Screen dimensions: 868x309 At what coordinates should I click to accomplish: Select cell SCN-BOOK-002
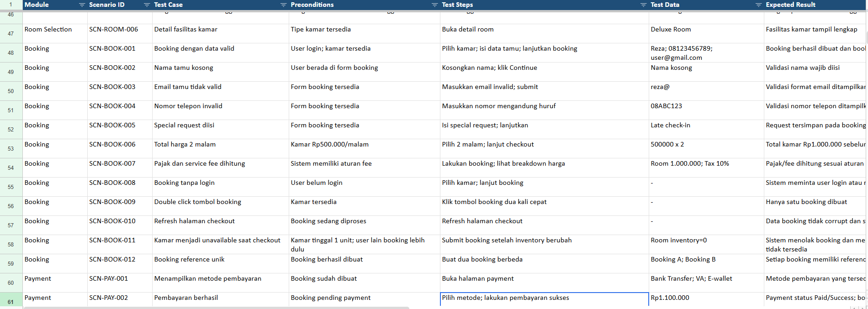(x=120, y=72)
